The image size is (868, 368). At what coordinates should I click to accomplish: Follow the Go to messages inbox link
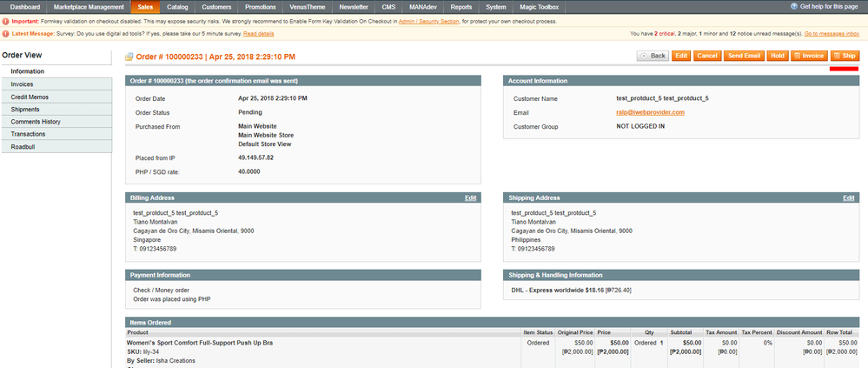click(x=832, y=34)
